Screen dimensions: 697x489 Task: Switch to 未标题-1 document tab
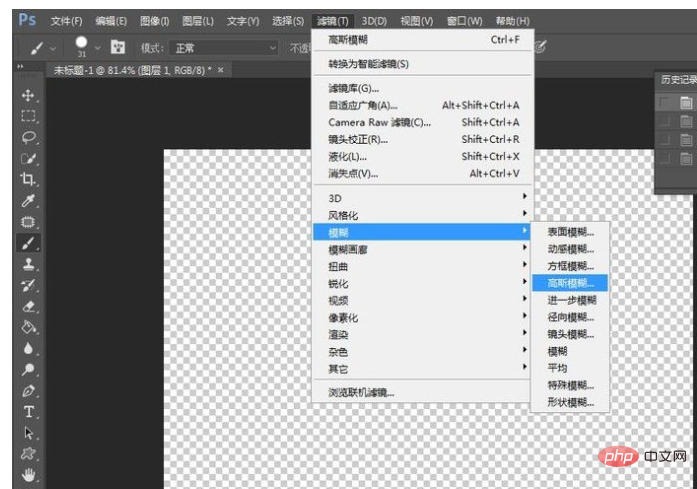[132, 70]
